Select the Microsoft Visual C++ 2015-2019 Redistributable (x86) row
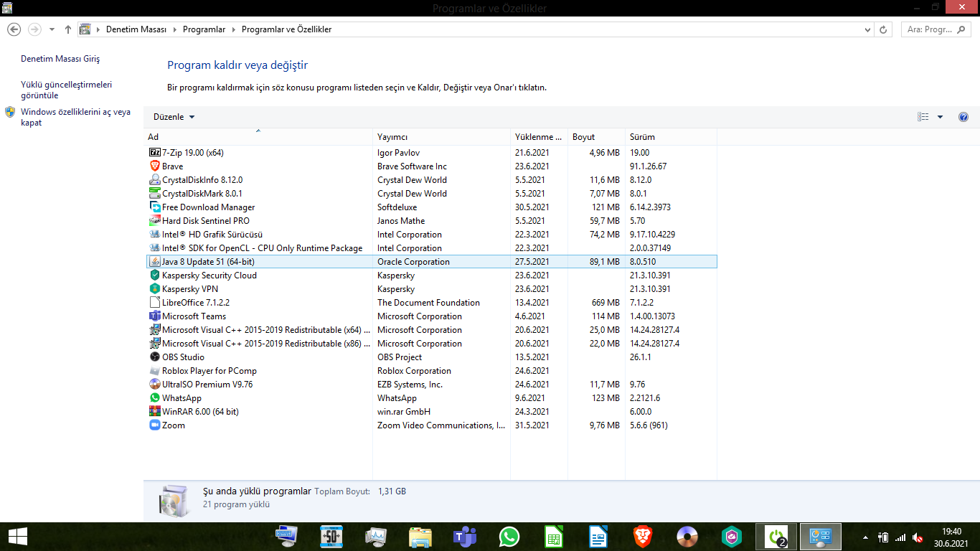The height and width of the screenshot is (551, 980). coord(431,343)
